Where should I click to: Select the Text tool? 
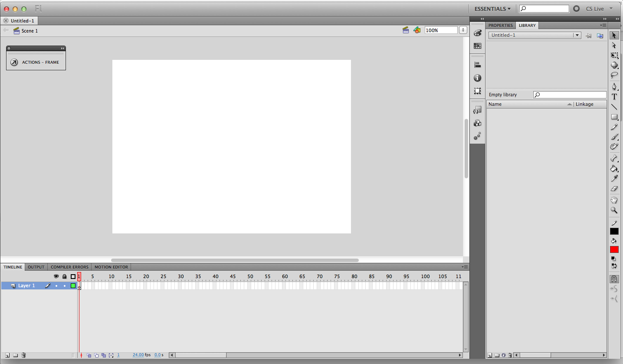614,97
